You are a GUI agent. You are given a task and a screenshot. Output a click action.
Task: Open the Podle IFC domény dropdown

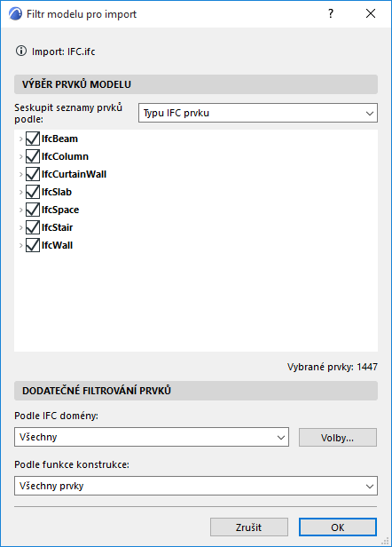click(x=152, y=437)
